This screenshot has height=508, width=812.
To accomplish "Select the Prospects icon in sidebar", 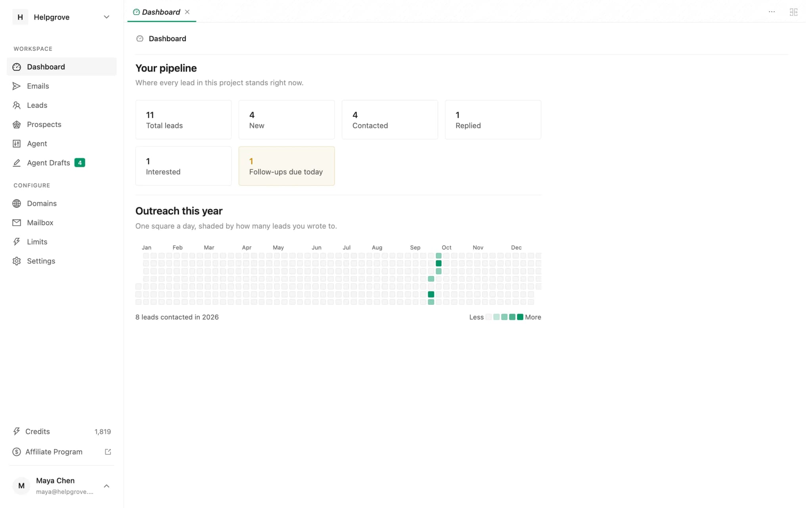I will pos(17,125).
